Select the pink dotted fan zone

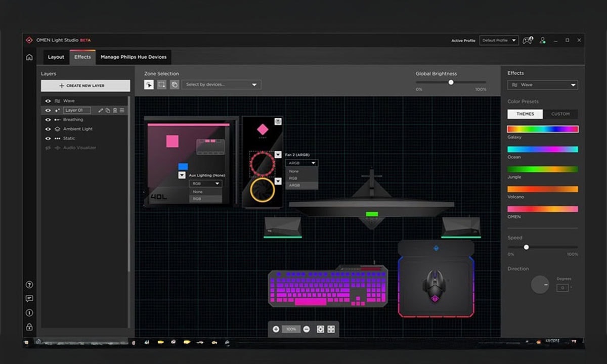click(x=263, y=163)
